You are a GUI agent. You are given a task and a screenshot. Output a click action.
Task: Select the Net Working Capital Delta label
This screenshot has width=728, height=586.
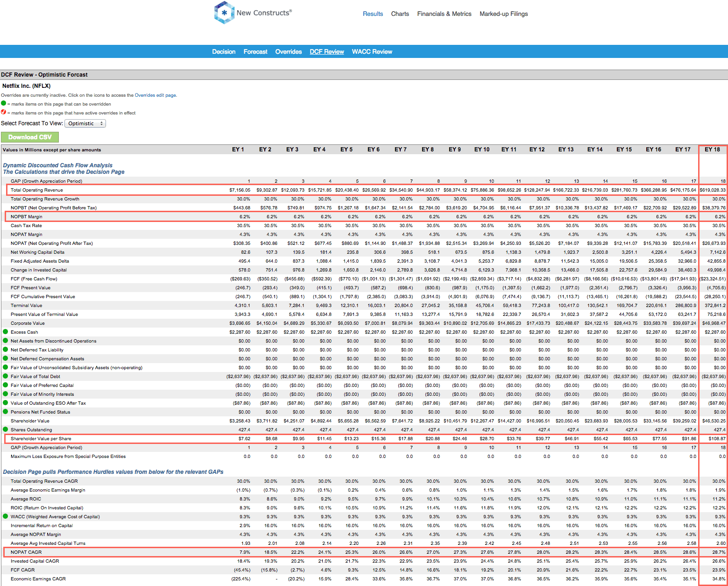click(x=38, y=252)
